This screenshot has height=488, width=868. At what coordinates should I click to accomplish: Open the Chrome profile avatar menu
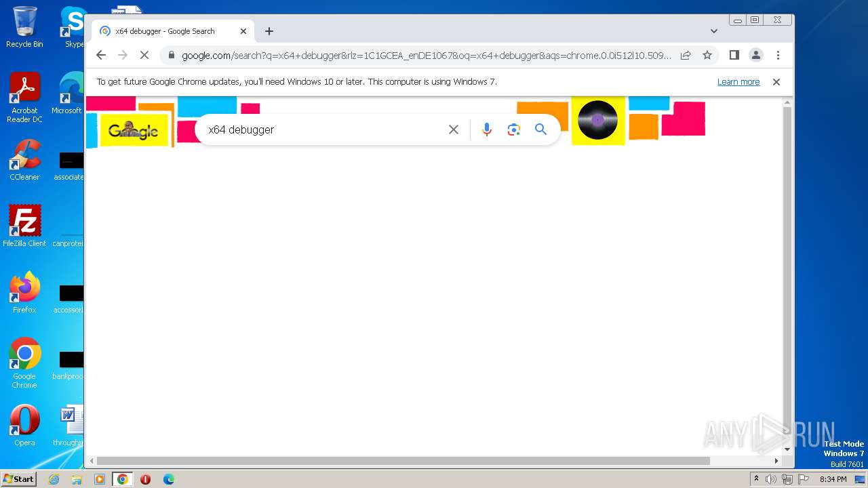click(x=756, y=56)
